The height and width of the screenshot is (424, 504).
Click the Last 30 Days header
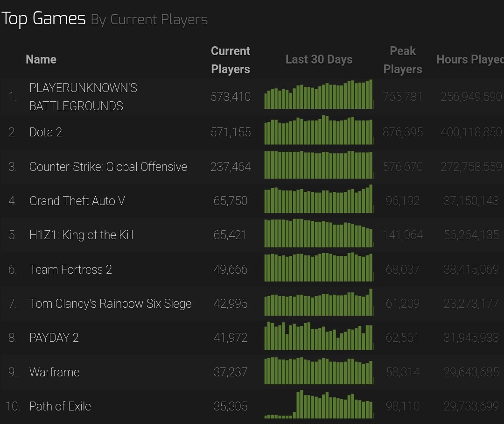click(319, 60)
